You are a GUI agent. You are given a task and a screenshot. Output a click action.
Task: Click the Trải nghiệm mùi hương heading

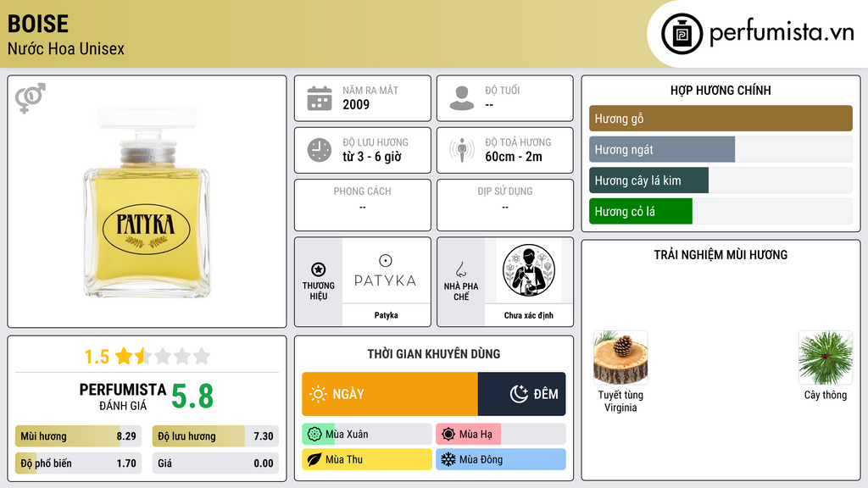[721, 254]
